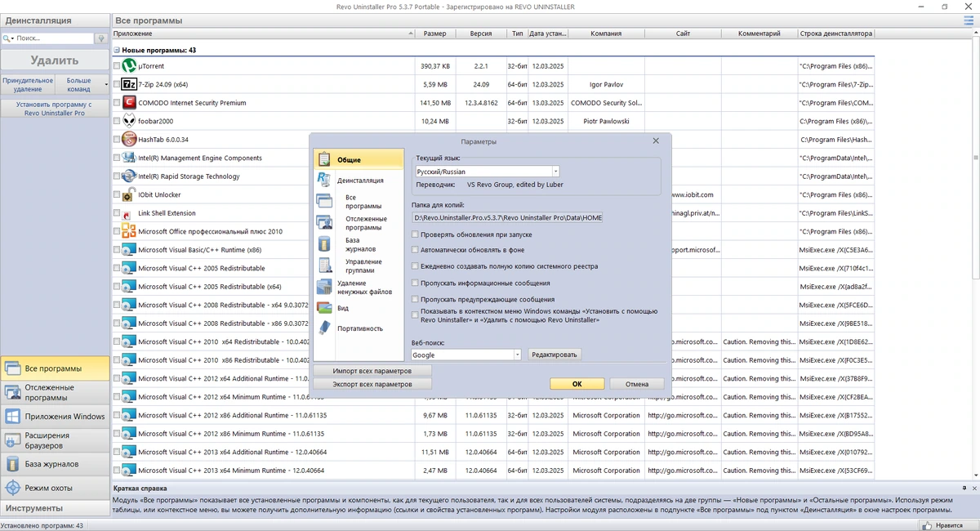Click the Портативность USB icon
Screen dimensions: 980x531
point(324,328)
